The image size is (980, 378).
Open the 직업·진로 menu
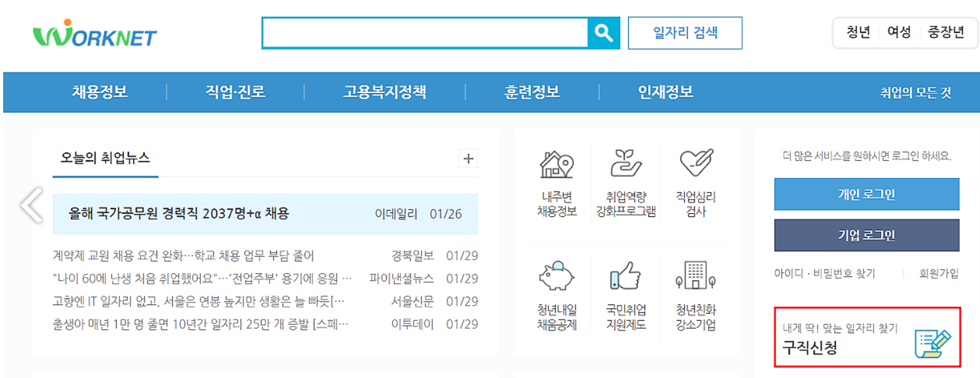click(x=235, y=92)
